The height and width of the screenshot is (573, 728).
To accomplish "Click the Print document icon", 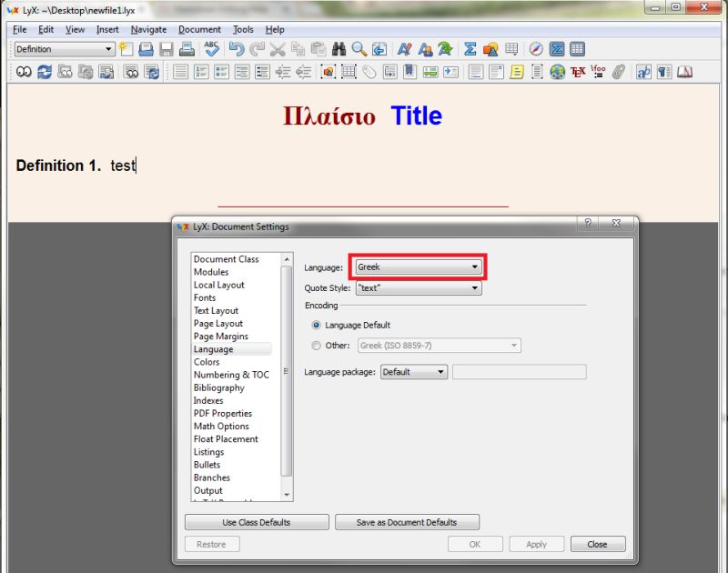I will click(x=186, y=49).
